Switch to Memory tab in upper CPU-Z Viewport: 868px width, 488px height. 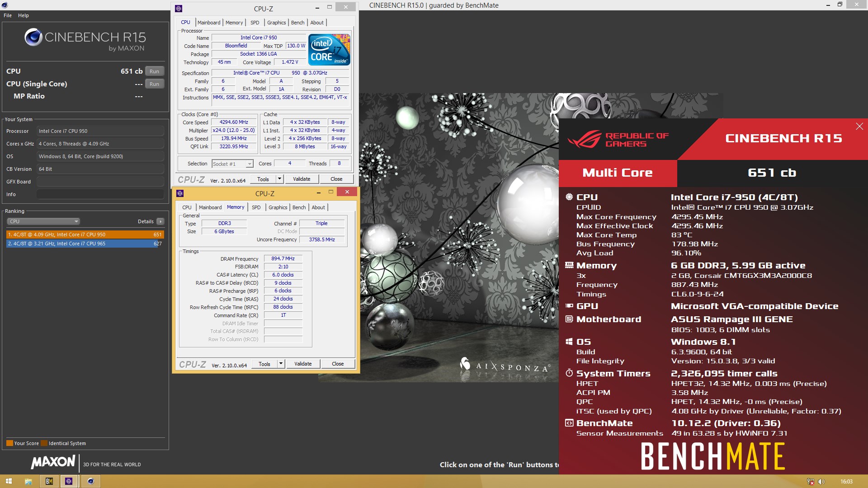(234, 23)
